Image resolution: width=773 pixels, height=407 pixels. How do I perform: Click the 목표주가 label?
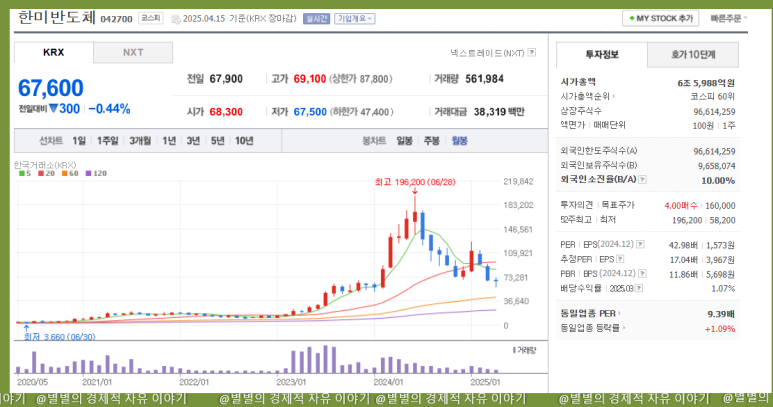pos(618,205)
